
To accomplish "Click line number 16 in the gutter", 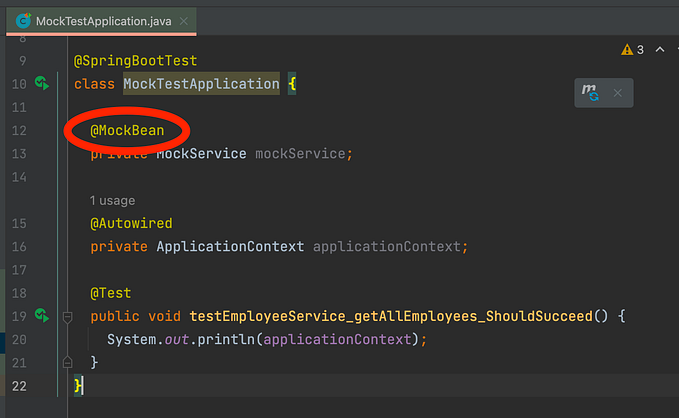I will coord(19,246).
